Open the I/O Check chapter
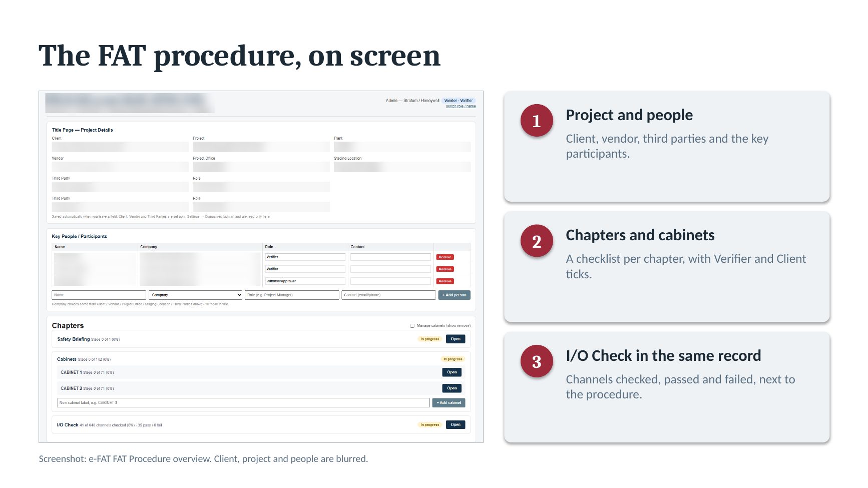The width and height of the screenshot is (868, 488). pyautogui.click(x=456, y=425)
